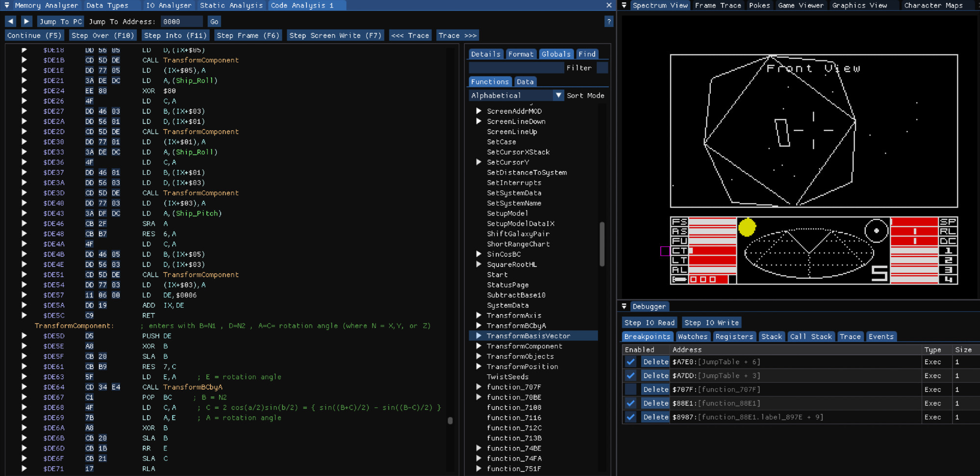The height and width of the screenshot is (476, 980).
Task: Toggle breakpoint enabled for $88E1 function_88E1
Action: point(630,403)
